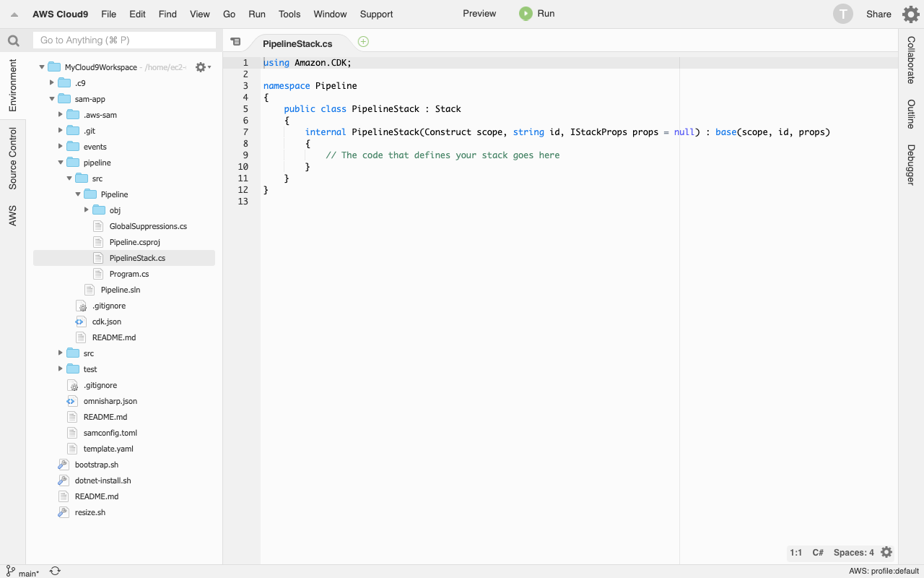Open Pipeline.sln file
The height and width of the screenshot is (578, 924).
click(x=121, y=290)
